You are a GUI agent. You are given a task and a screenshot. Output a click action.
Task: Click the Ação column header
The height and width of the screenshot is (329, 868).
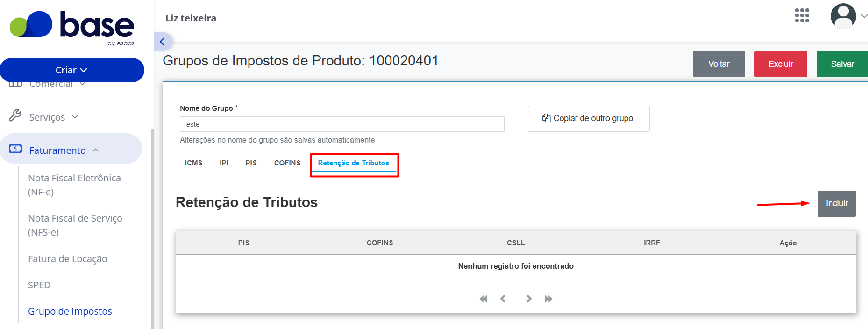coord(788,243)
